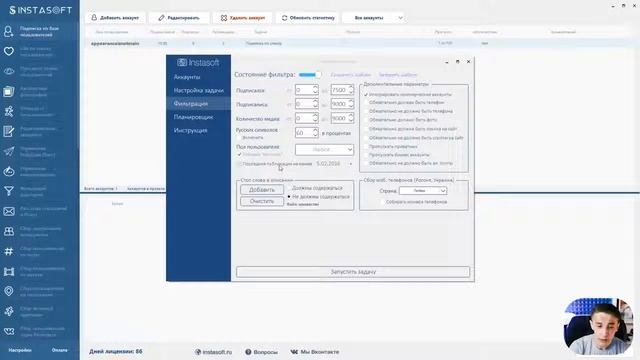This screenshot has width=640, height=360.
Task: Select the people group sidebar icon
Action: pyautogui.click(x=9, y=231)
